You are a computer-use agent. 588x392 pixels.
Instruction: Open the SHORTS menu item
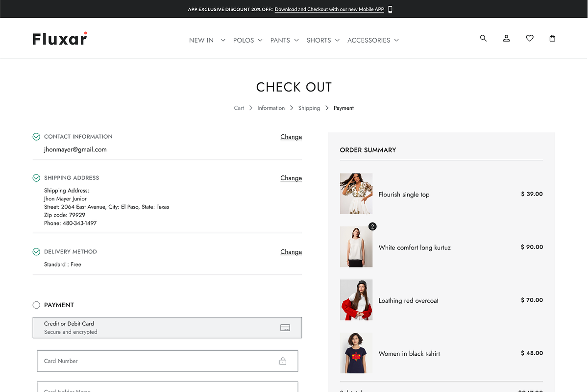[319, 40]
